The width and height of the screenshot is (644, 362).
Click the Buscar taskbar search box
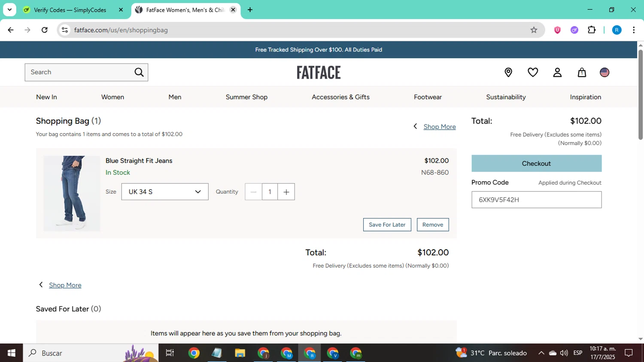[91, 353]
